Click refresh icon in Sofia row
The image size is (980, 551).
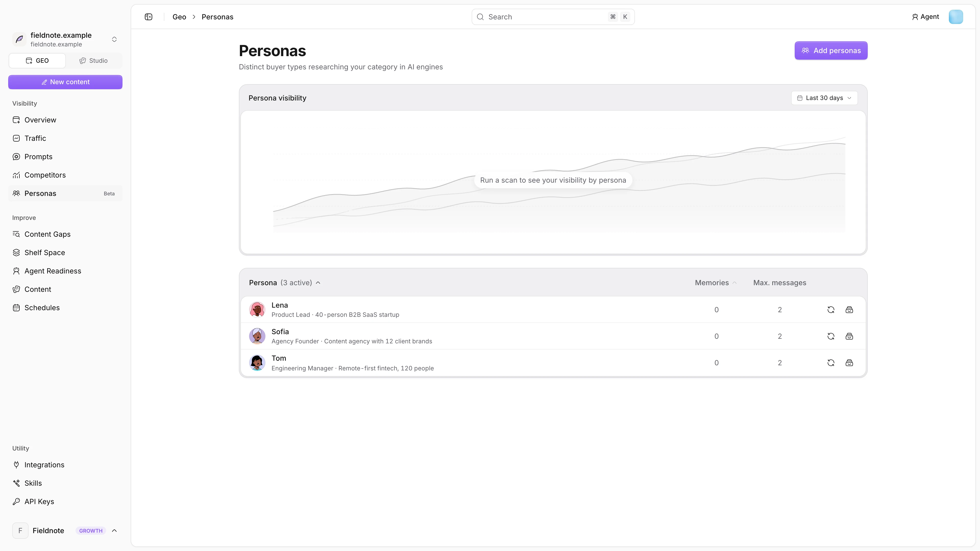[831, 336]
